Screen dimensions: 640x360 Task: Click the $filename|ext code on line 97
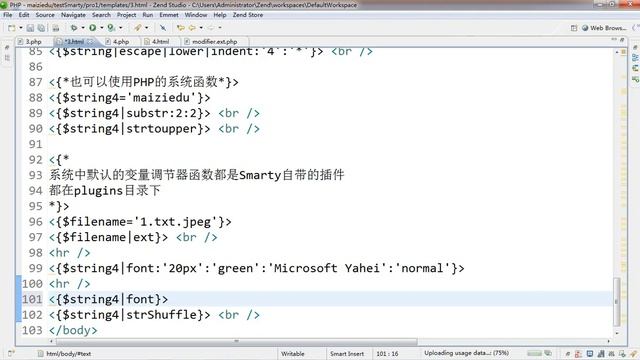[109, 237]
